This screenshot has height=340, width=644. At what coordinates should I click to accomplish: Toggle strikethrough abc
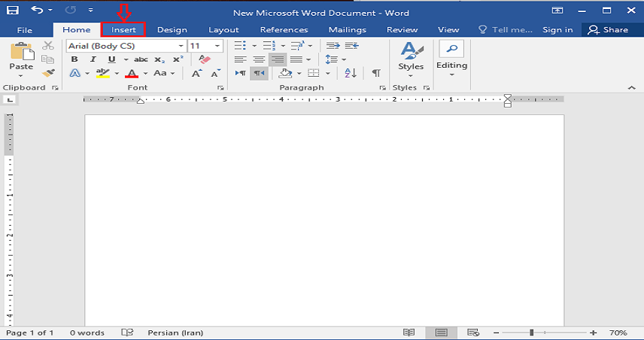coord(141,59)
